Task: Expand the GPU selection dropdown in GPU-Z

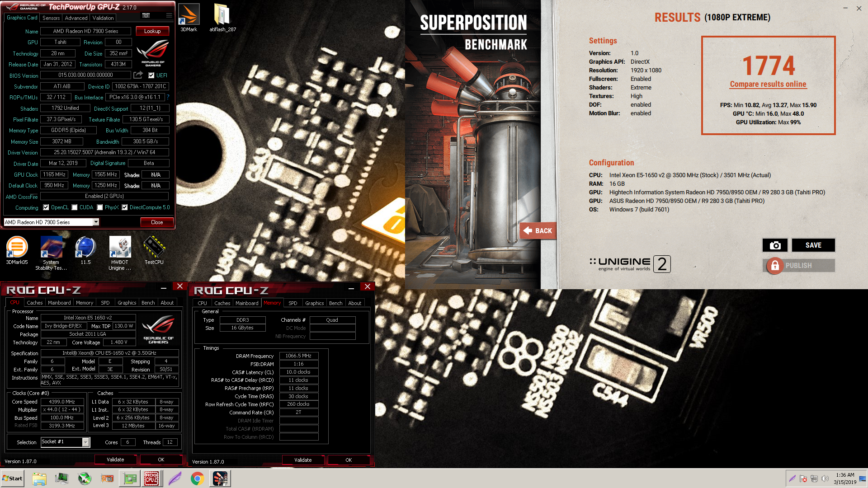Action: pos(96,222)
